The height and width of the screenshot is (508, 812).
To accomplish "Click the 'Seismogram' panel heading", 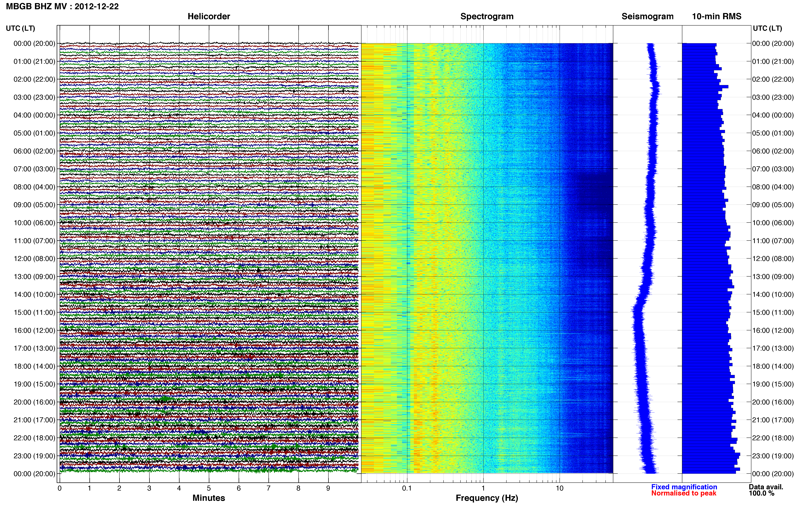I will [648, 16].
